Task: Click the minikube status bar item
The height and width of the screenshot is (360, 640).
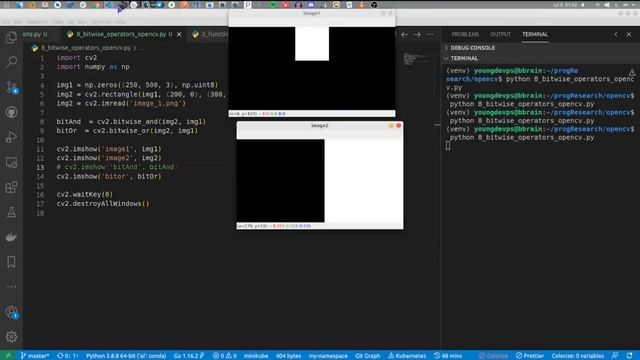Action: click(256, 356)
